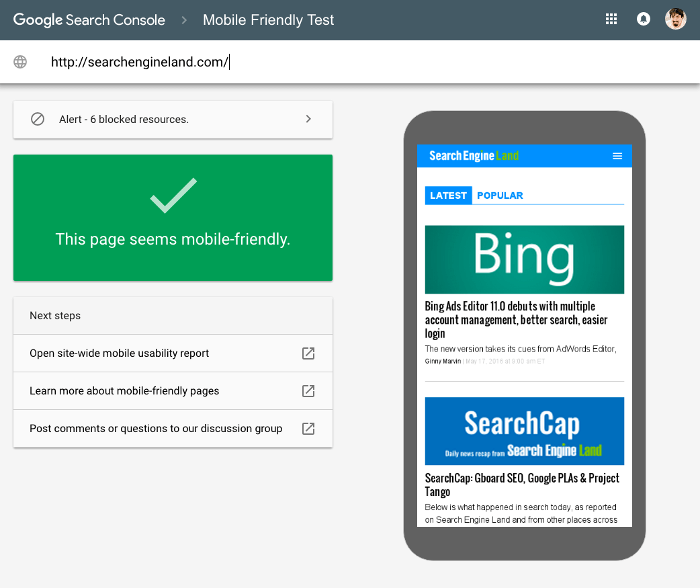Click the notifications bell icon
Screen dimensions: 700x588
pyautogui.click(x=644, y=19)
